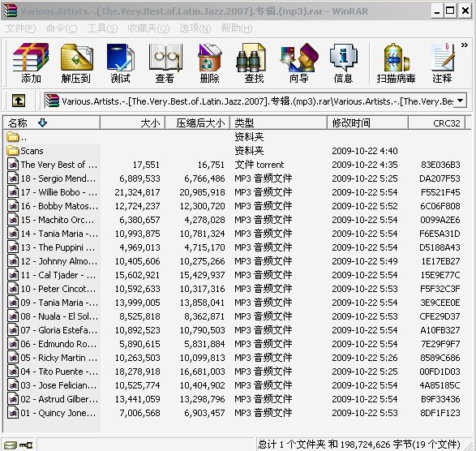The image size is (476, 451).
Task: Click the 添加 (Add) toolbar icon
Action: click(31, 63)
